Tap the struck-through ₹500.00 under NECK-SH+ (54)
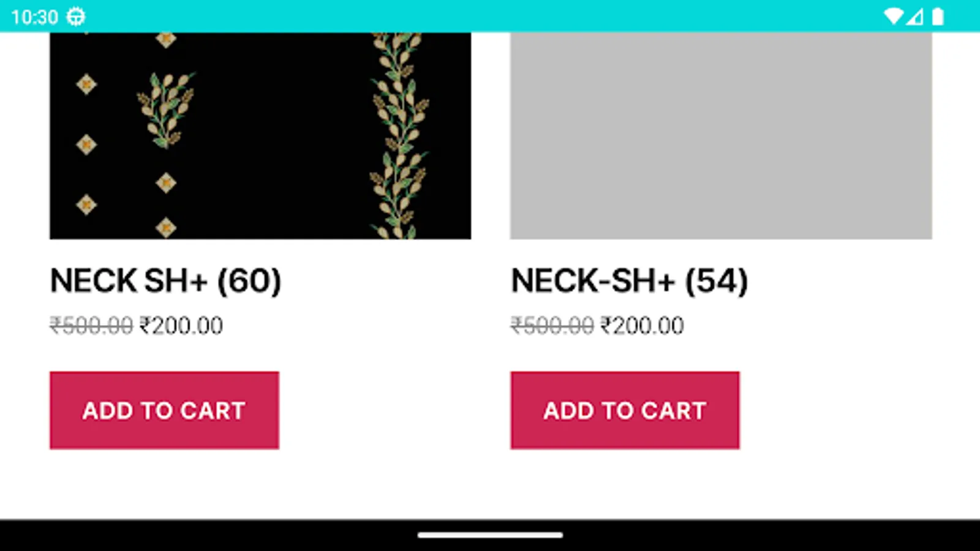980x551 pixels. point(552,326)
